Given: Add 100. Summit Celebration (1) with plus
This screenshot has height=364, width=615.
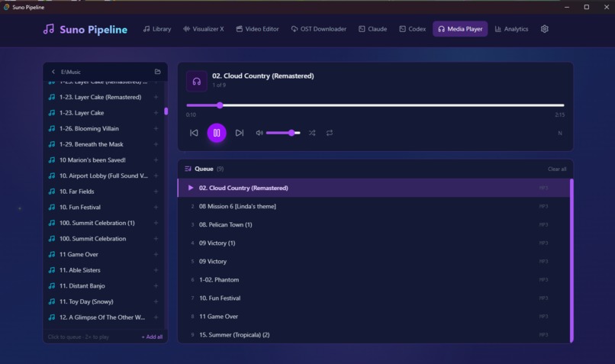Looking at the screenshot, I should 156,222.
